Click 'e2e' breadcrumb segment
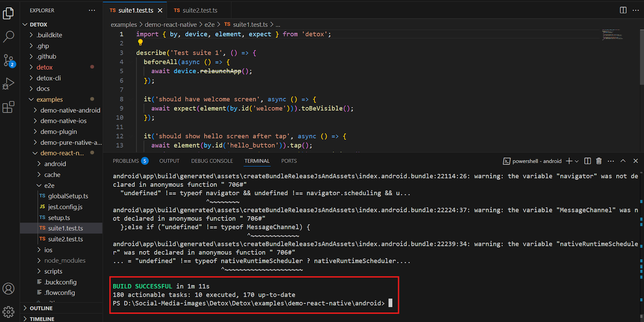 210,24
